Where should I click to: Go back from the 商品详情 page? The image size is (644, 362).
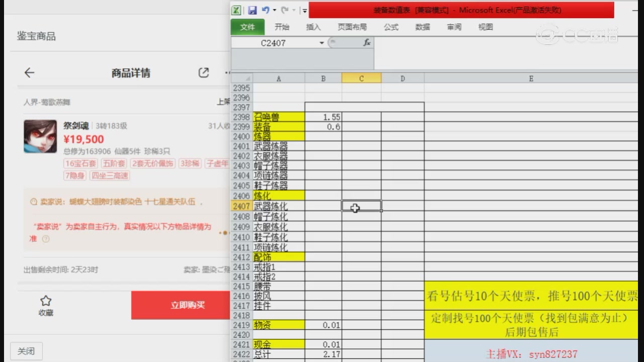29,73
